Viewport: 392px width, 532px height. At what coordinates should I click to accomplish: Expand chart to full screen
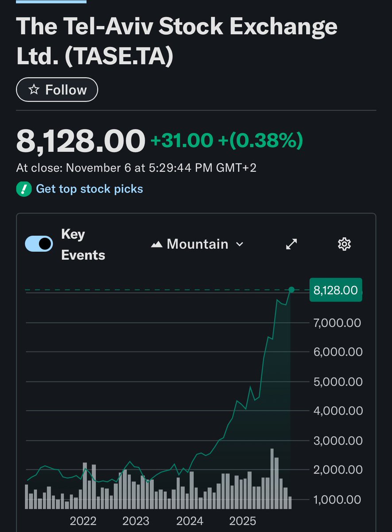point(291,244)
